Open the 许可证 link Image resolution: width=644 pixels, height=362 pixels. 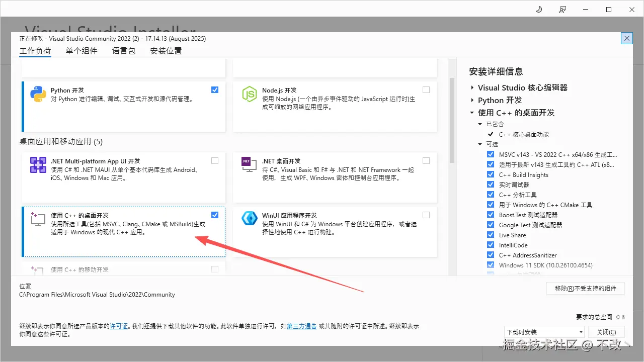119,326
